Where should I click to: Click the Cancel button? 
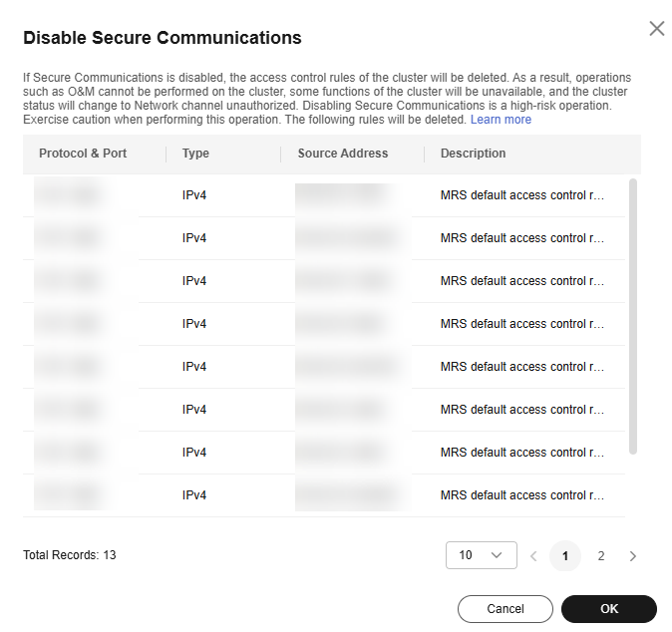pyautogui.click(x=505, y=609)
